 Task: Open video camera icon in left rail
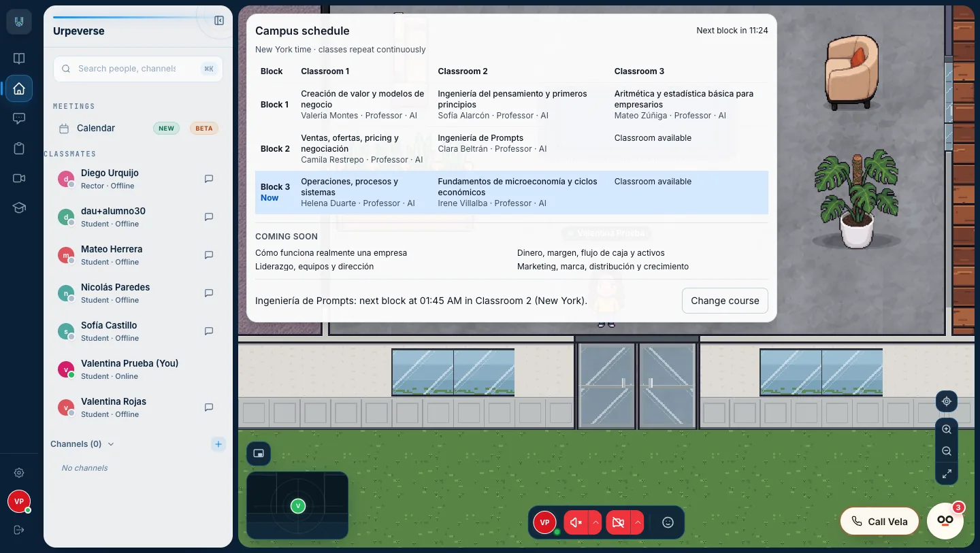[x=19, y=178]
